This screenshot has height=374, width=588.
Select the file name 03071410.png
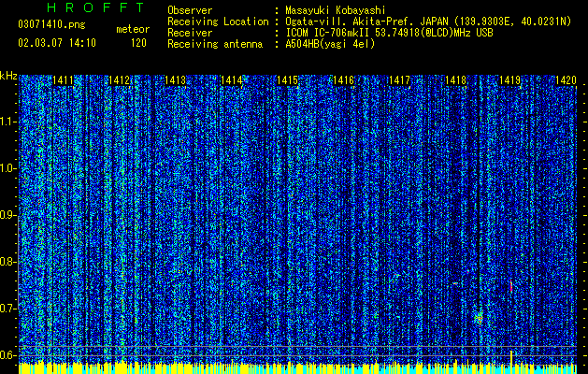coord(51,25)
